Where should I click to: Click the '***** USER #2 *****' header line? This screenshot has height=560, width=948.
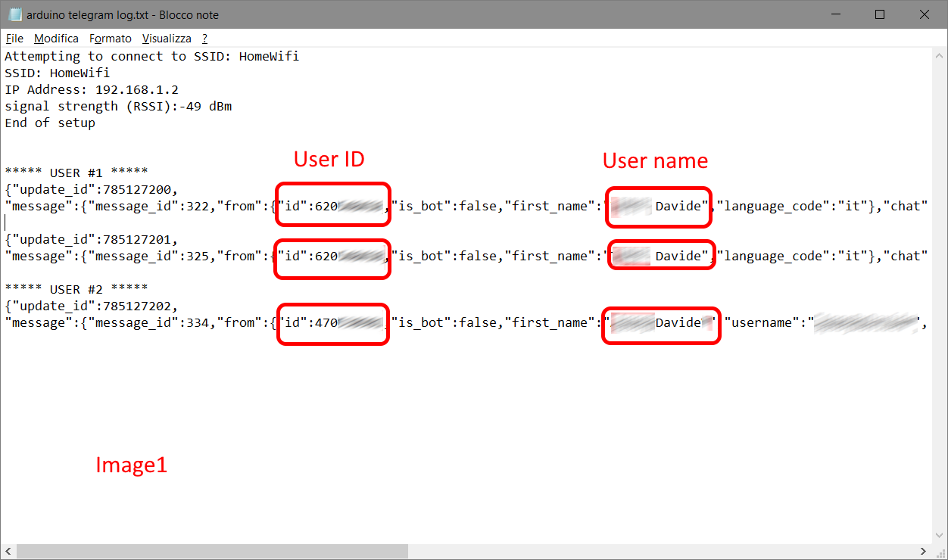click(x=76, y=289)
